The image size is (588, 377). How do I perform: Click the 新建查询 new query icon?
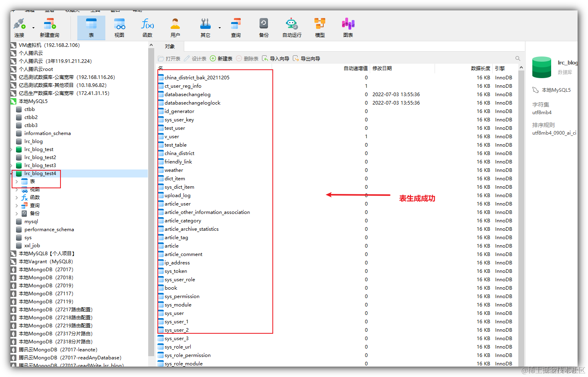coord(50,27)
